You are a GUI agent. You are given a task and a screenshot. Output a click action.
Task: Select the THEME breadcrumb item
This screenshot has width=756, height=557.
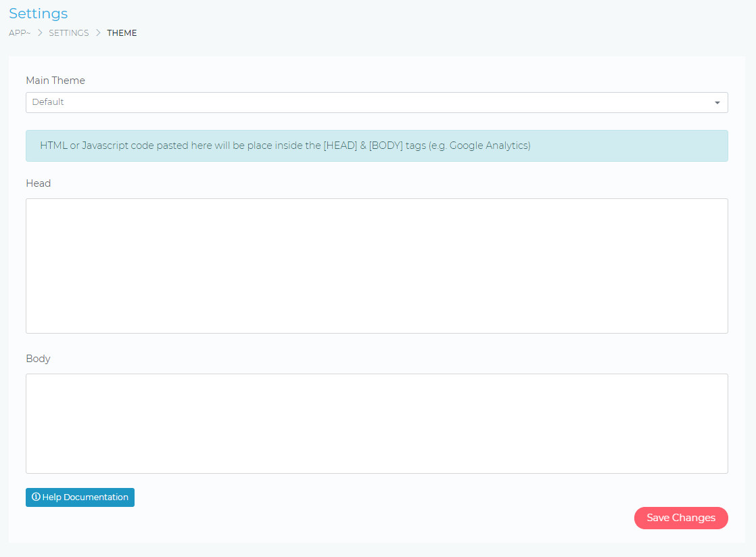(x=122, y=33)
